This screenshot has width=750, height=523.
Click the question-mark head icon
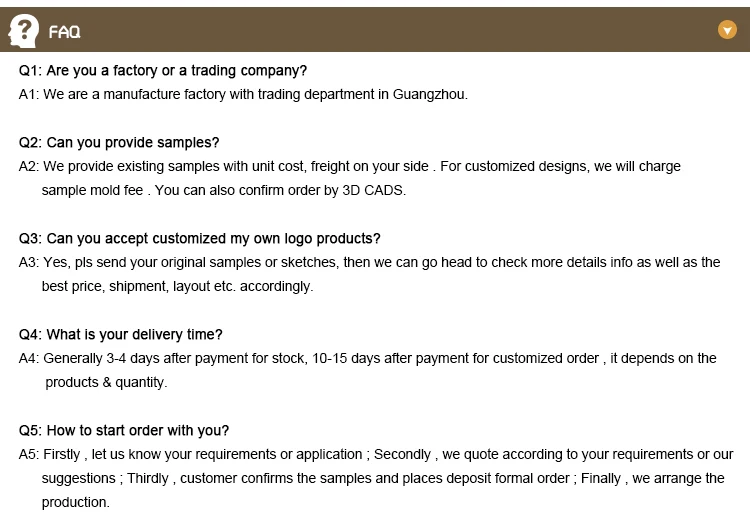(23, 31)
